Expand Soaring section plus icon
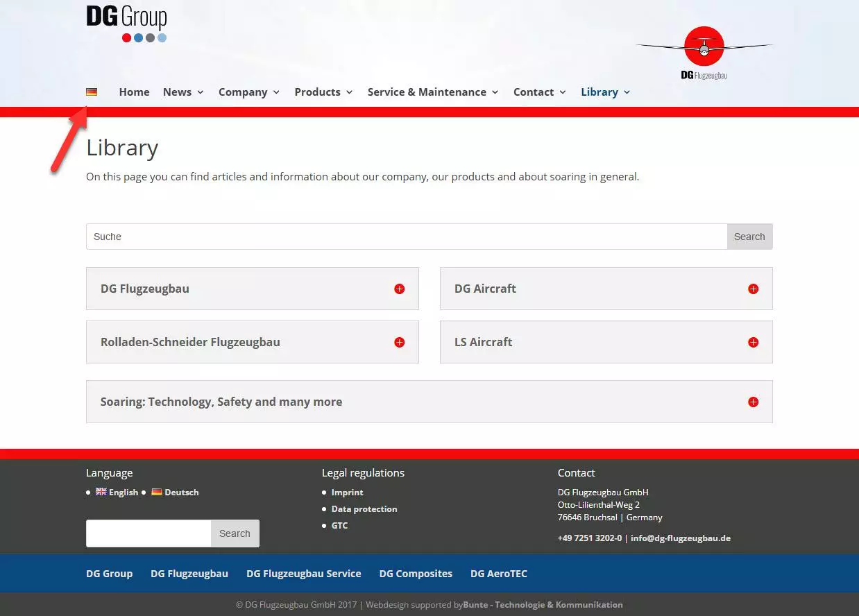This screenshot has width=859, height=616. (x=753, y=402)
